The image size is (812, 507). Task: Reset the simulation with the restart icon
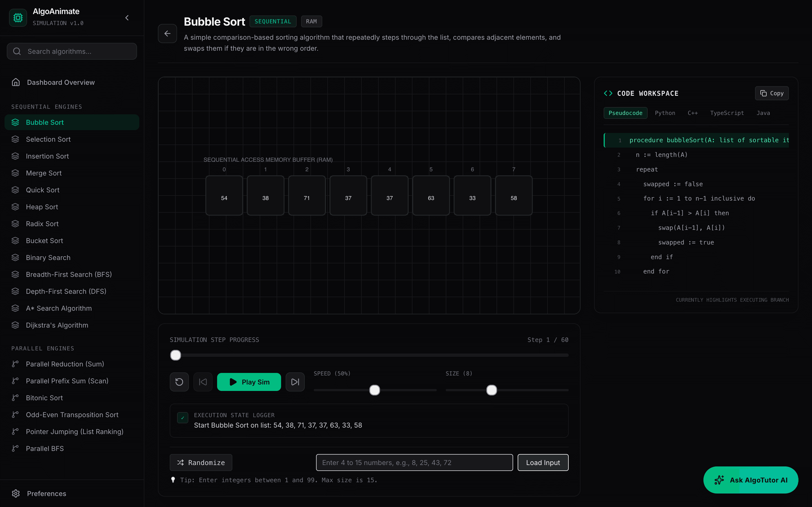pyautogui.click(x=179, y=382)
